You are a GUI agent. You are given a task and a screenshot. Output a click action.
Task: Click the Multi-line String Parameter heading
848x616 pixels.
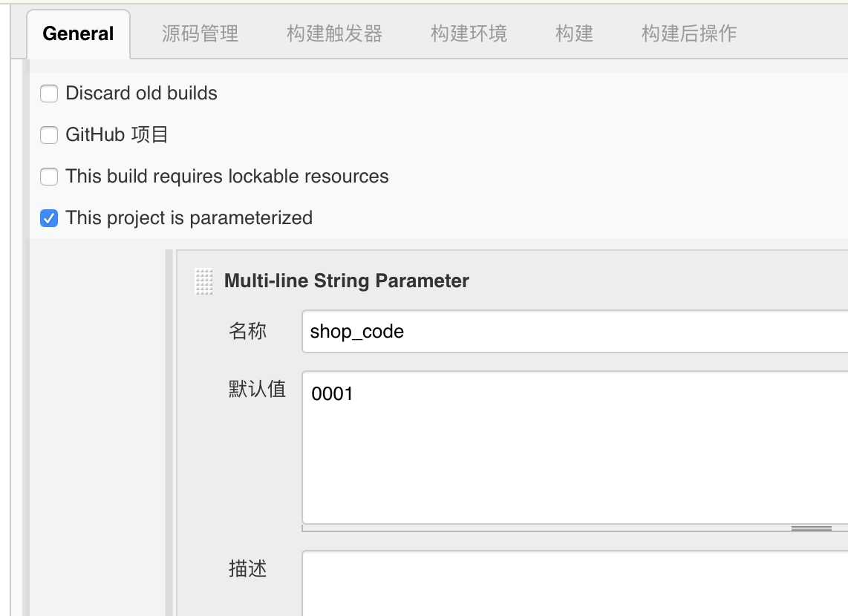click(346, 281)
